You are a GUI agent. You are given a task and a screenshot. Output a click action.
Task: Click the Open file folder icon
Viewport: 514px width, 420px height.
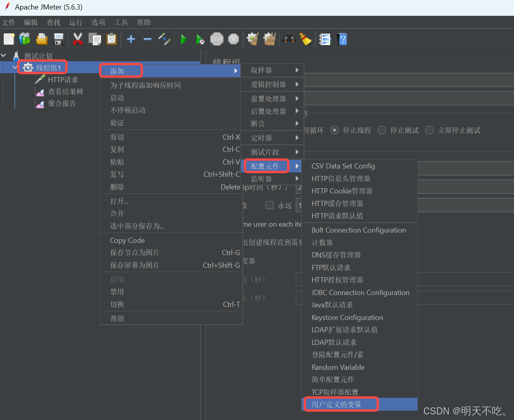[x=42, y=39]
